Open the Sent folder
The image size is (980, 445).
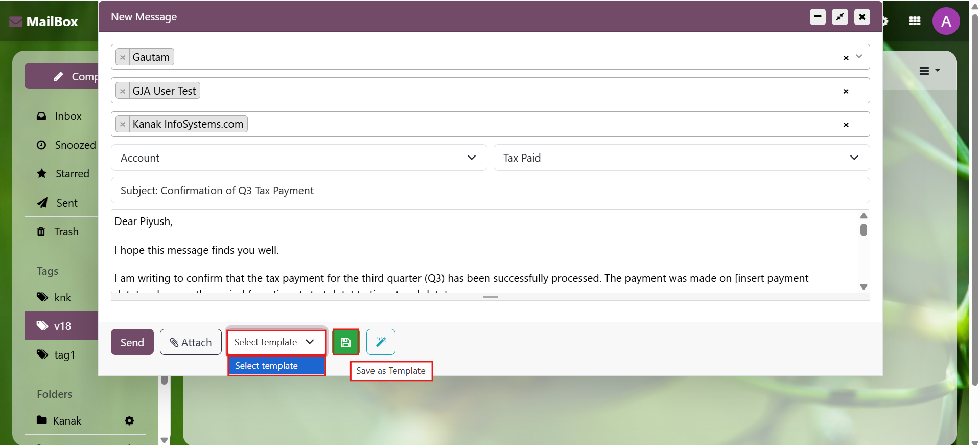(61, 203)
